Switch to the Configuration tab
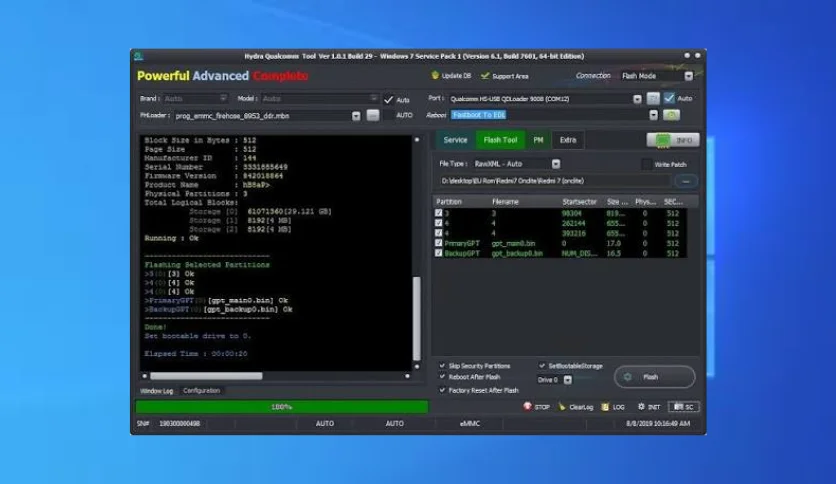Image resolution: width=836 pixels, height=484 pixels. (x=202, y=391)
